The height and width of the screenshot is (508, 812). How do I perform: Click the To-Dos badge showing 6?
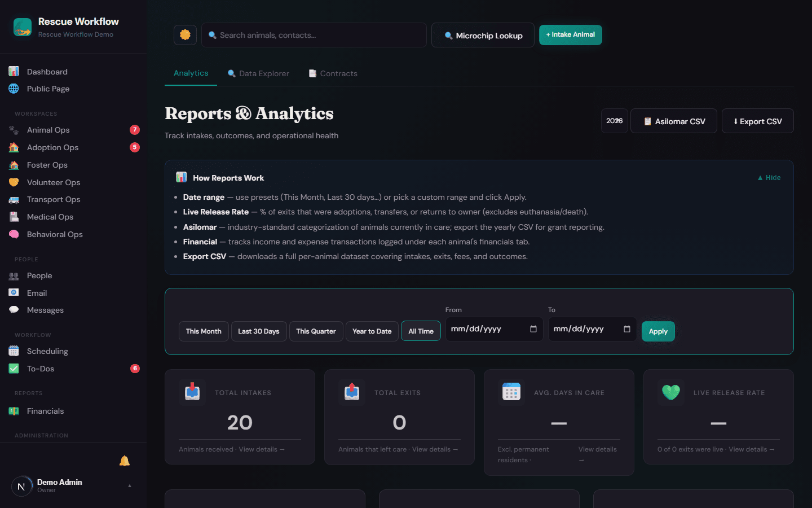coord(135,369)
